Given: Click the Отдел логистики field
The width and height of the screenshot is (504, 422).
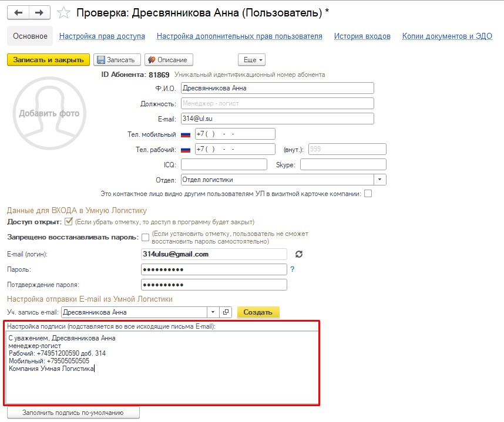Looking at the screenshot, I should pos(277,180).
